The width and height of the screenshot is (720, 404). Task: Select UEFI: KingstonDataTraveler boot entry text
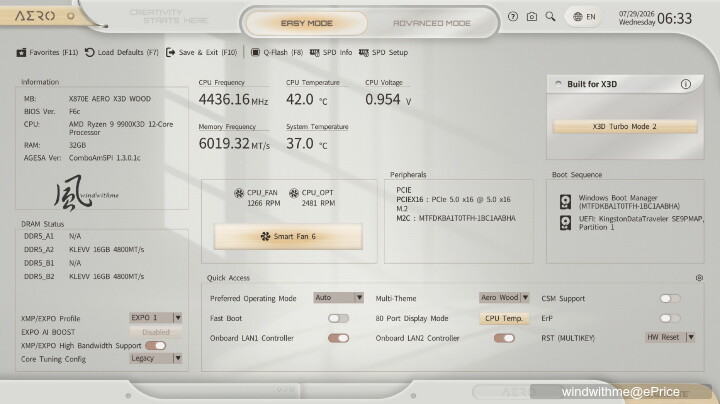[641, 223]
